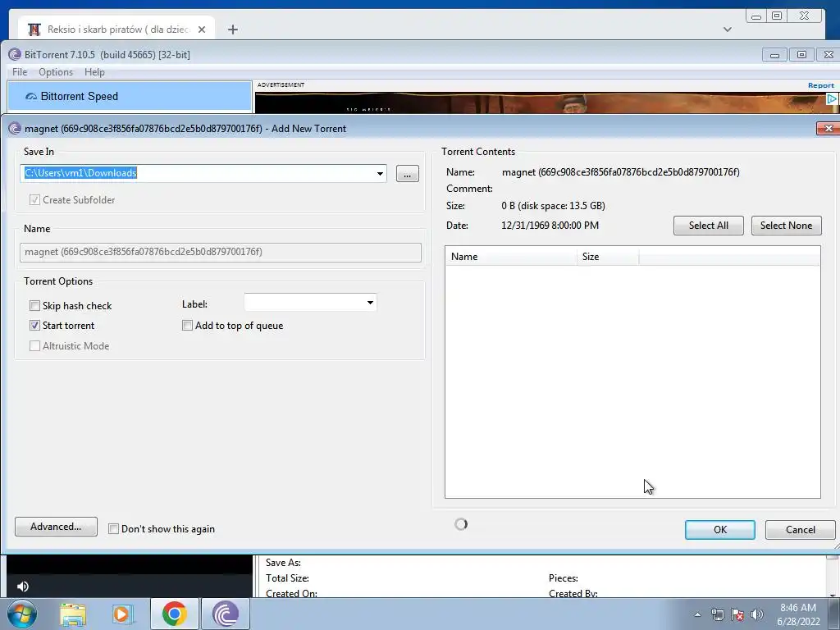Open the Windows Start menu

click(x=21, y=614)
